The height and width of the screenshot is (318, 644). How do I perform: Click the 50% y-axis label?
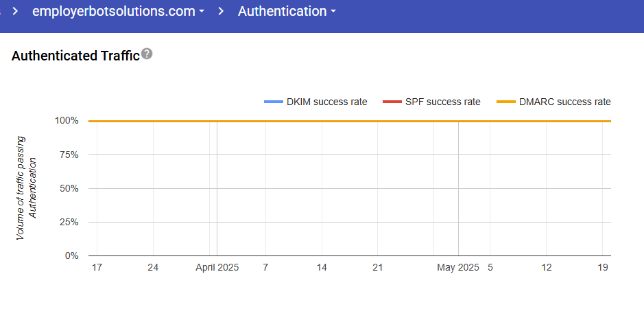[70, 188]
